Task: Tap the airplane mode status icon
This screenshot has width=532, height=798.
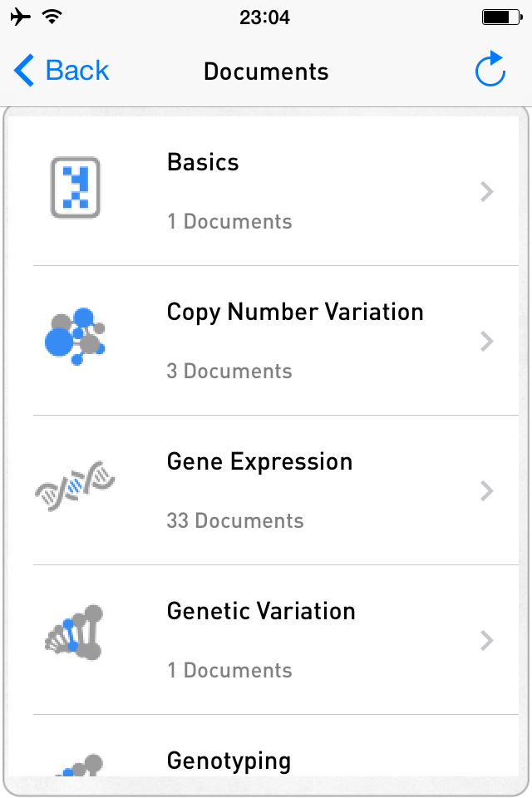Action: [x=22, y=17]
